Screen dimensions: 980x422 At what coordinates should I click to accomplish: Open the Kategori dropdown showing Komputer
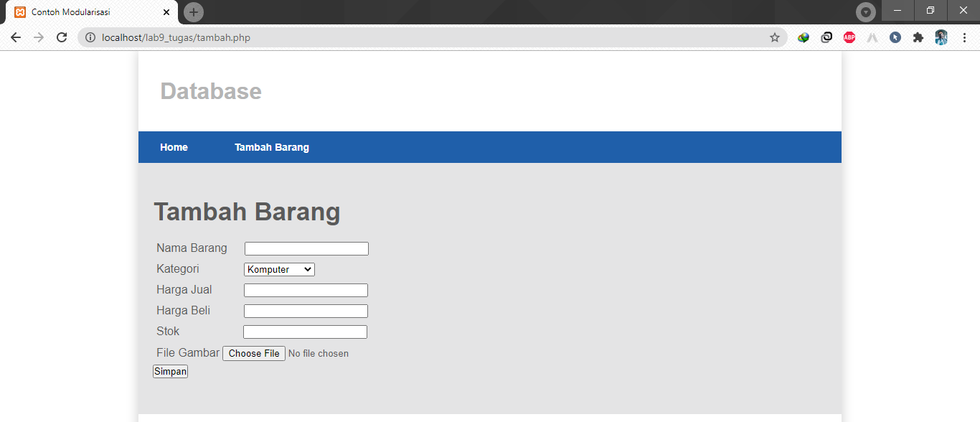(279, 269)
